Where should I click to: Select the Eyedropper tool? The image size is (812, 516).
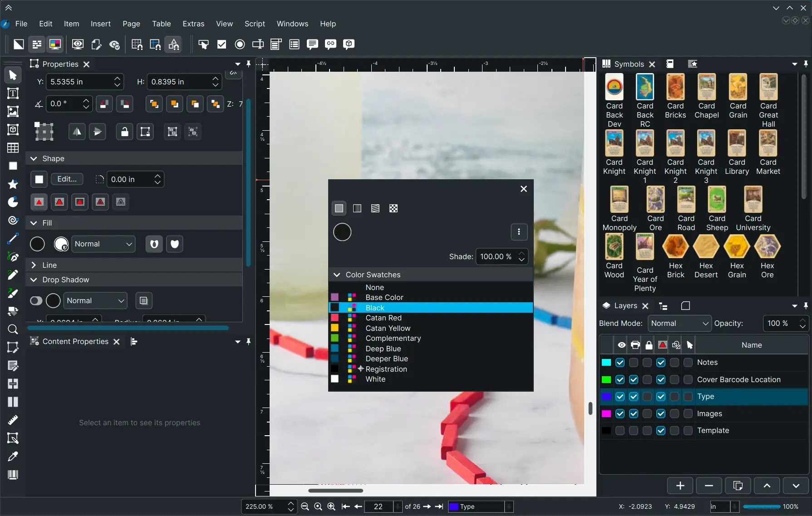click(13, 457)
